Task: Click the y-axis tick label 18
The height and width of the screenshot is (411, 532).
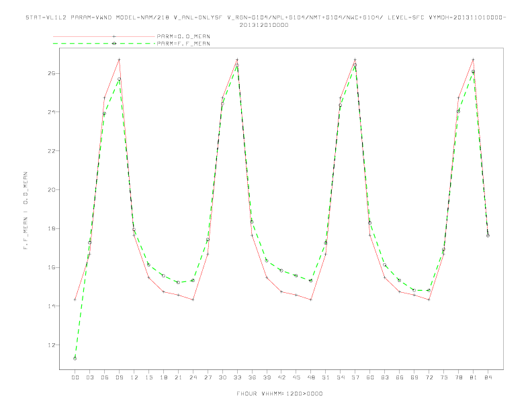Action: click(x=51, y=228)
